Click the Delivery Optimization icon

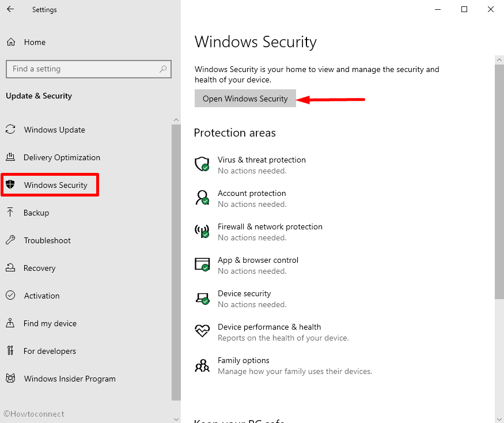click(x=10, y=157)
